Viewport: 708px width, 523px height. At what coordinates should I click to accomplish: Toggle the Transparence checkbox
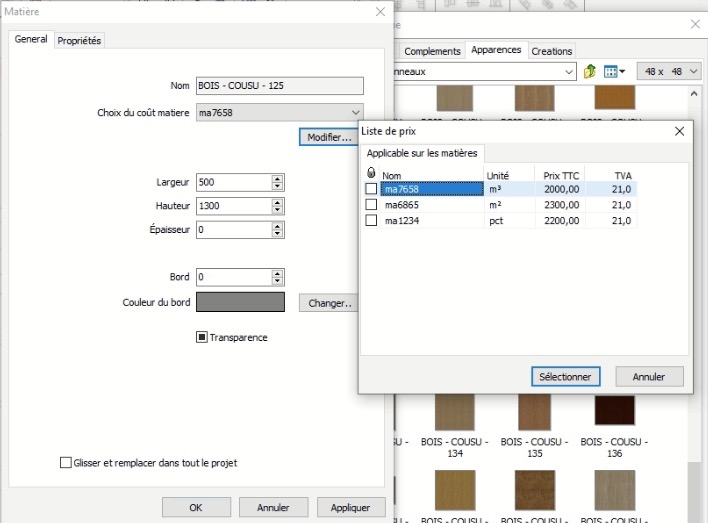point(201,338)
